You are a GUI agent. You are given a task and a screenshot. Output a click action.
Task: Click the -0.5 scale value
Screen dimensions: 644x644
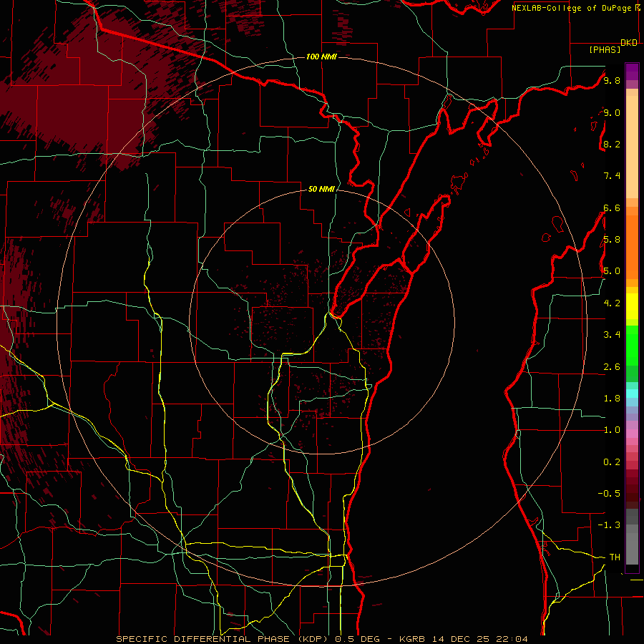click(609, 493)
